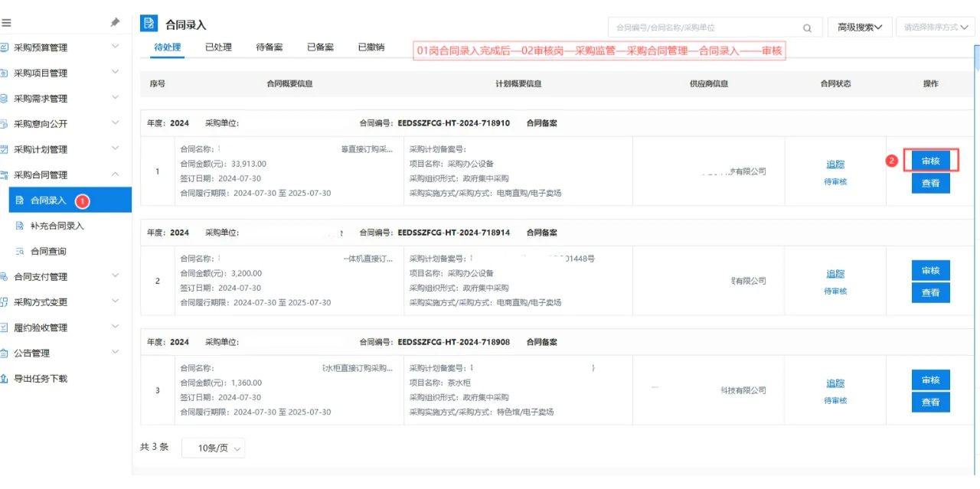Click the 合同金额(元): 33,913.00 text

[223, 164]
